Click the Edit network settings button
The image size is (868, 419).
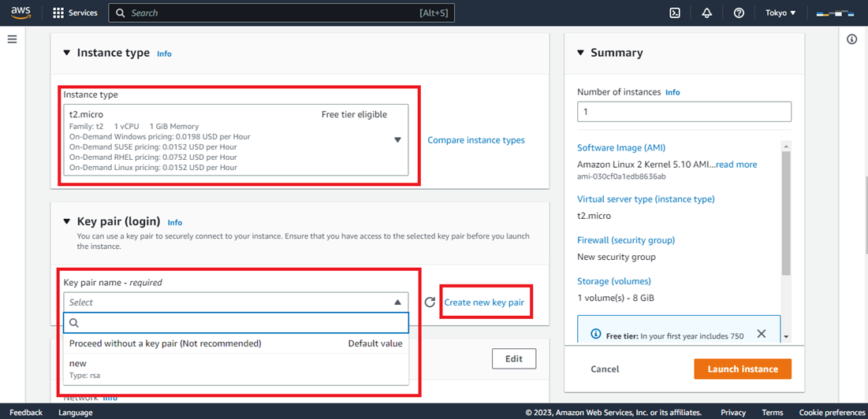click(514, 358)
